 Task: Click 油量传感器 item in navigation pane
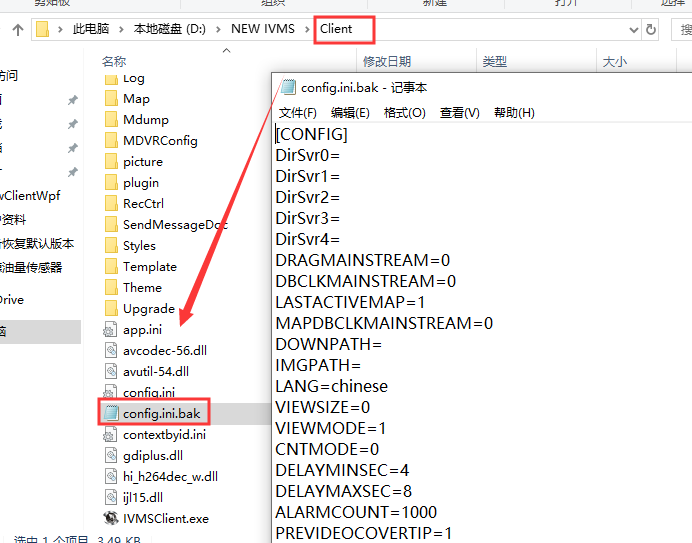(x=31, y=268)
